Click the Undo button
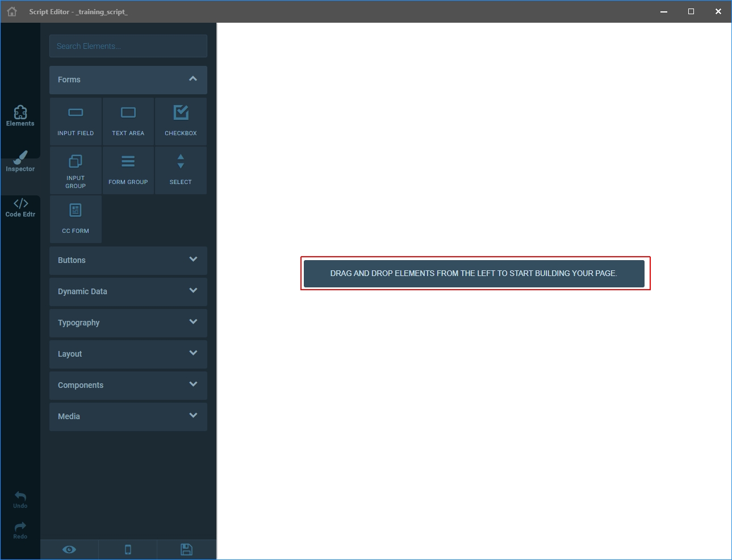Viewport: 732px width, 560px height. 20,499
